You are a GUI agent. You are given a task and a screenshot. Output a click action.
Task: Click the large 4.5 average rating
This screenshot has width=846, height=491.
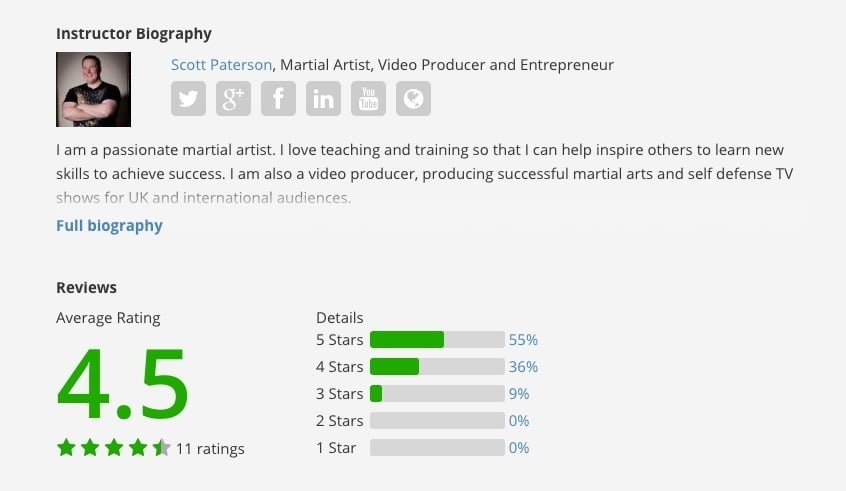click(x=122, y=384)
